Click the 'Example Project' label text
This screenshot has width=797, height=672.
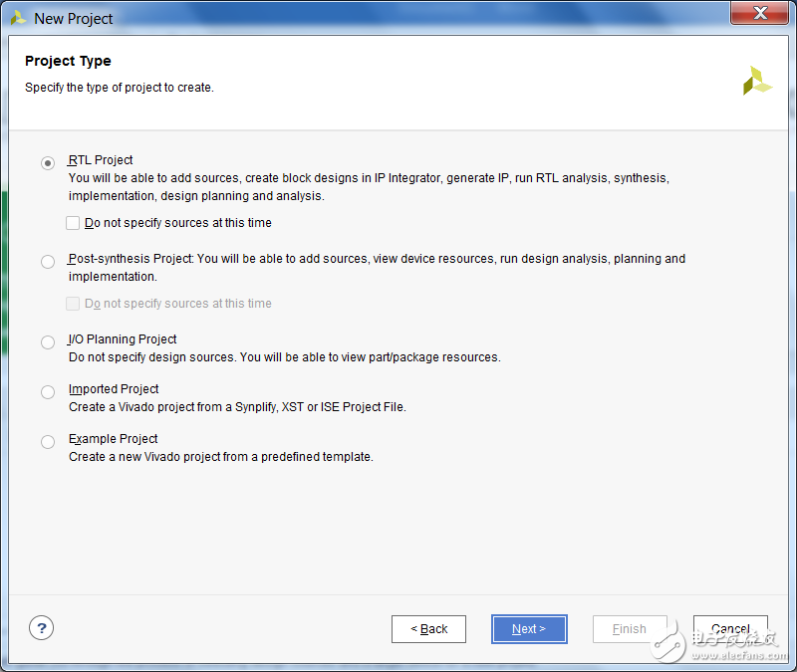(x=113, y=439)
